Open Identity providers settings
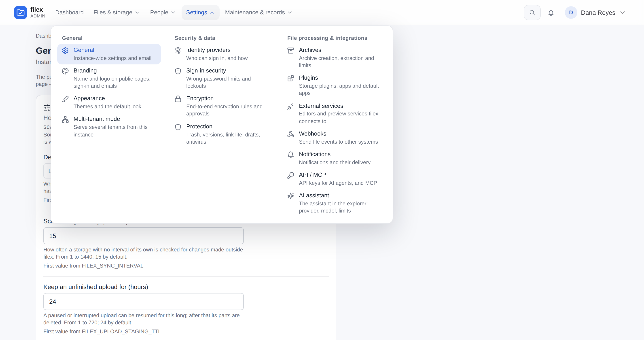This screenshot has width=644, height=340. point(222,54)
